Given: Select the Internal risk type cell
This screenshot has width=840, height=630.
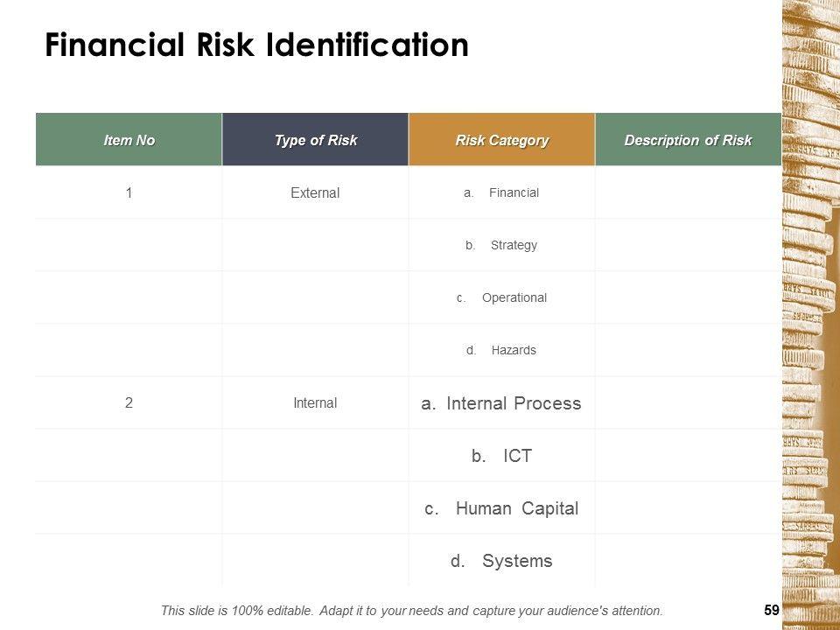Looking at the screenshot, I should point(315,403).
